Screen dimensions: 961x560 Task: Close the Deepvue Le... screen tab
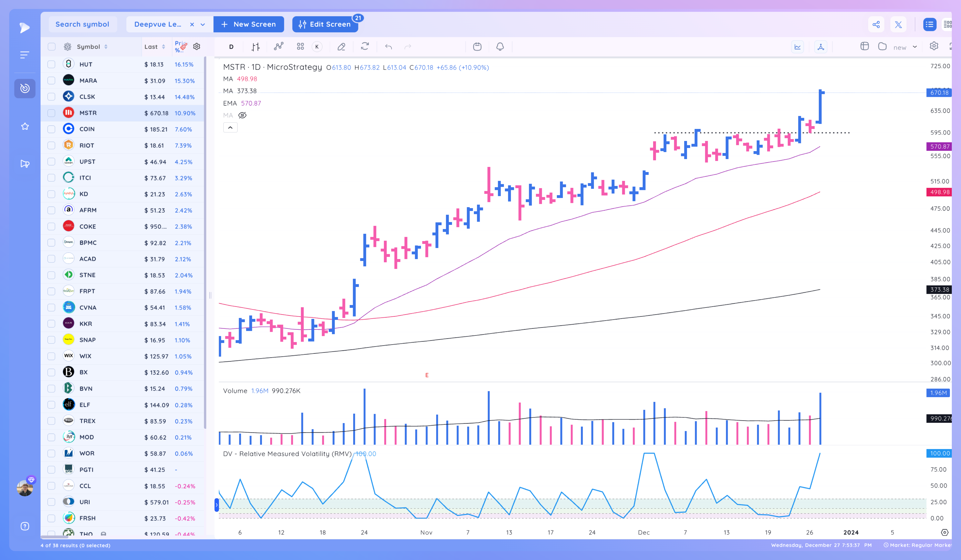(192, 25)
